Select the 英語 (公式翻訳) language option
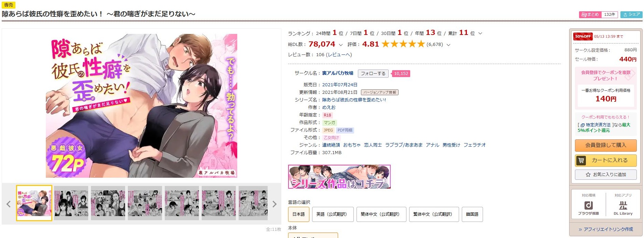 click(x=331, y=214)
